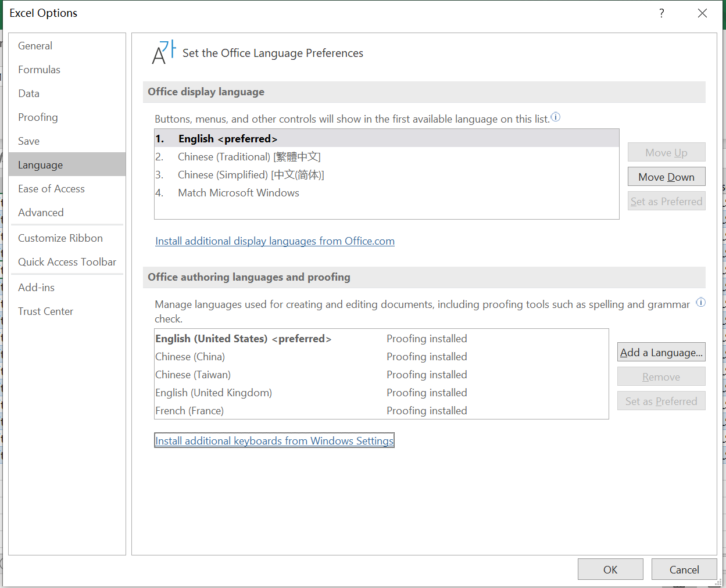This screenshot has height=588, width=726.
Task: Click the Help question mark icon
Action: 661,13
